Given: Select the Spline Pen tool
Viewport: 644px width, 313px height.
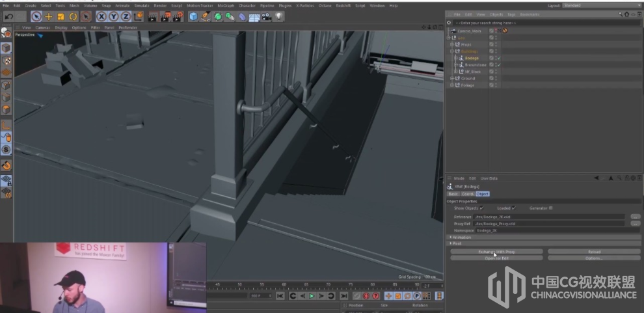Looking at the screenshot, I should pyautogui.click(x=206, y=16).
